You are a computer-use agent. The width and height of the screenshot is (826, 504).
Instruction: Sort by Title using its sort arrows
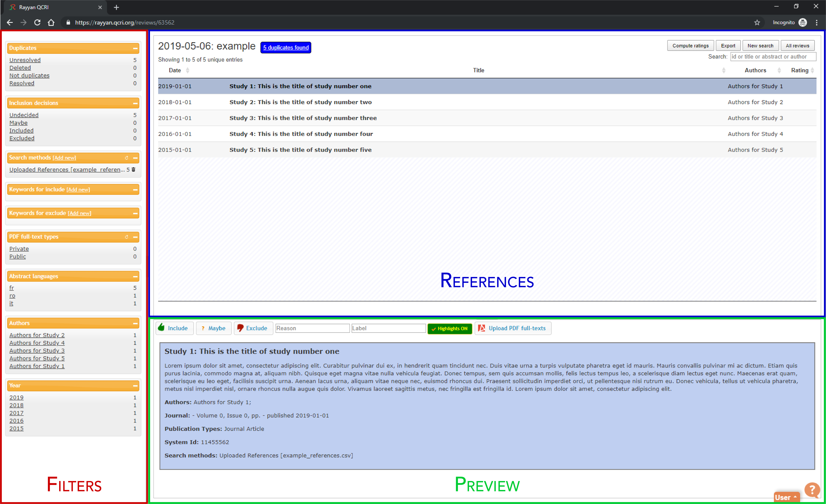point(724,70)
